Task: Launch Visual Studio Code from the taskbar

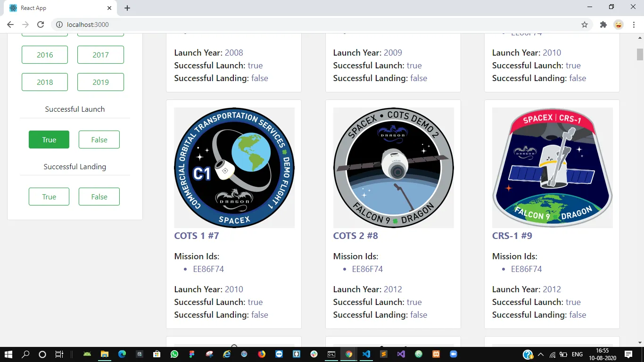Action: 366,354
